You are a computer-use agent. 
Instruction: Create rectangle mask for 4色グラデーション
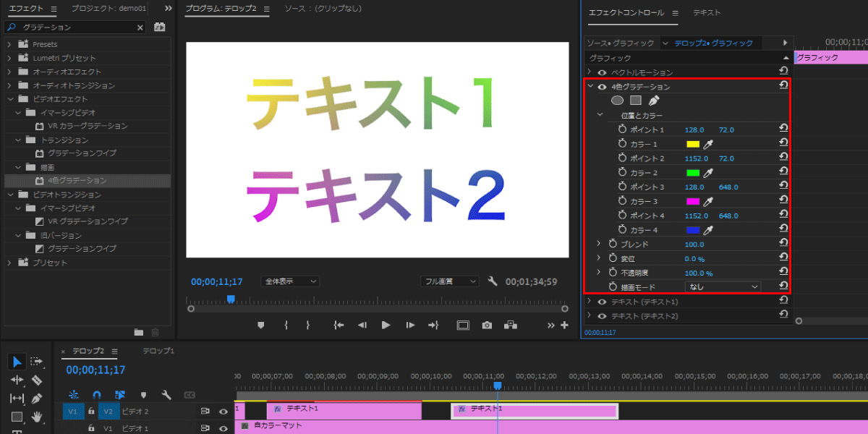pos(636,101)
